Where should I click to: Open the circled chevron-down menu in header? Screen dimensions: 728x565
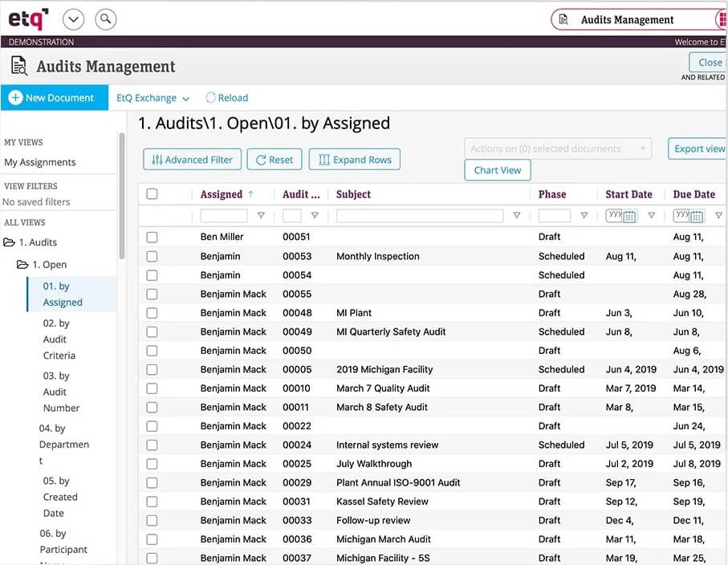tap(73, 19)
